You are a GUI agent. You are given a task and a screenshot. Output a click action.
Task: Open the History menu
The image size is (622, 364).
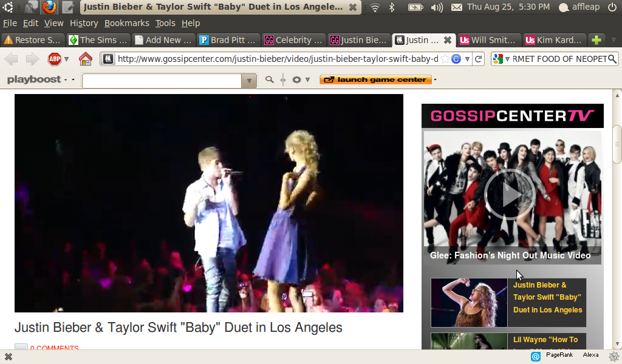point(84,24)
